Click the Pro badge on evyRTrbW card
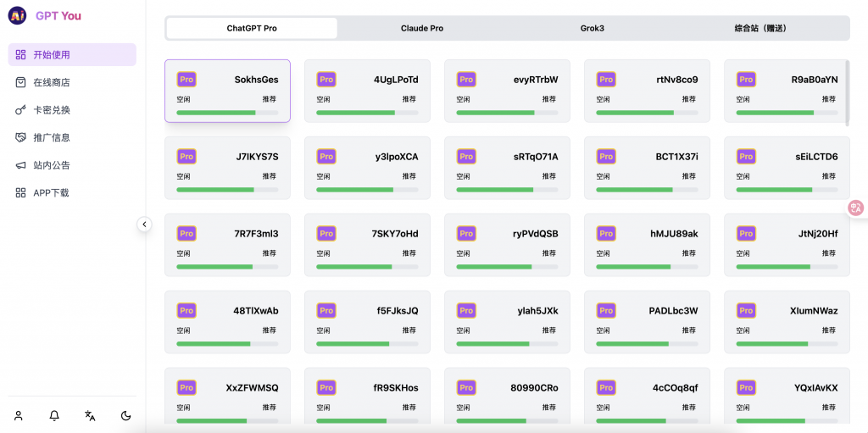The image size is (868, 433). (466, 79)
